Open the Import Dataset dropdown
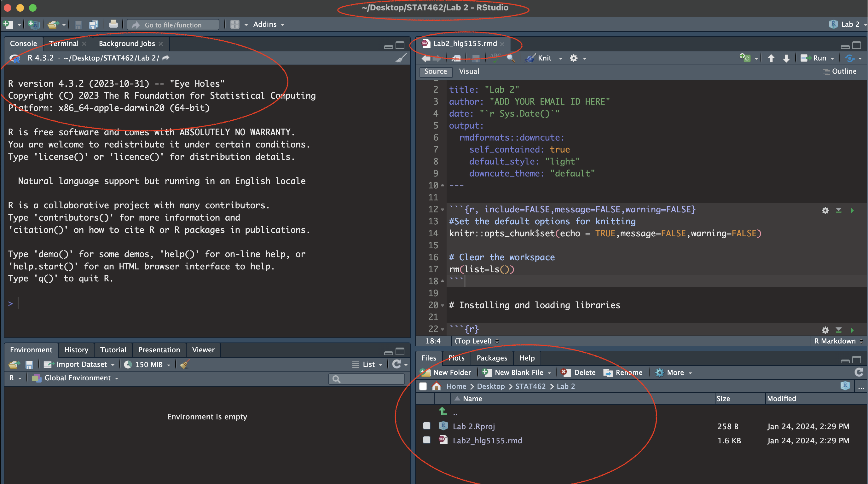This screenshot has height=484, width=868. 79,365
